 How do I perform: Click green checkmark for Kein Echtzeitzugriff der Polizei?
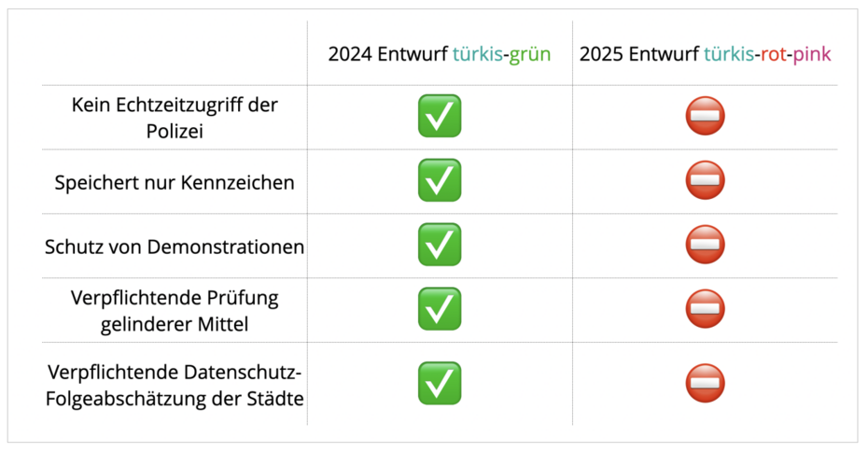(439, 117)
